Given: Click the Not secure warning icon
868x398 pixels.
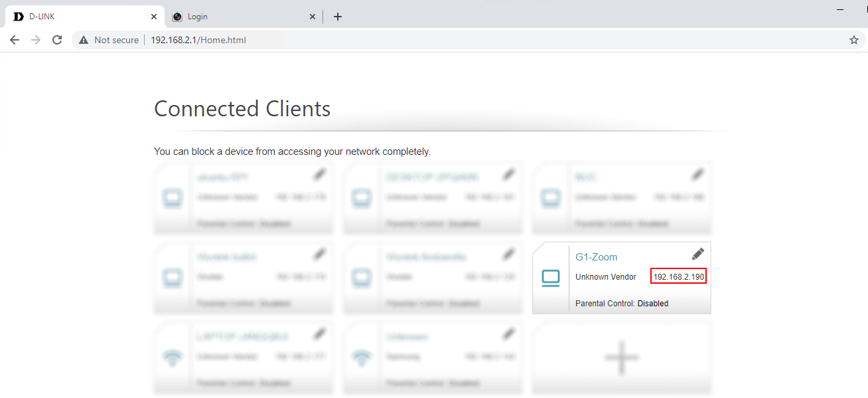Looking at the screenshot, I should (84, 40).
